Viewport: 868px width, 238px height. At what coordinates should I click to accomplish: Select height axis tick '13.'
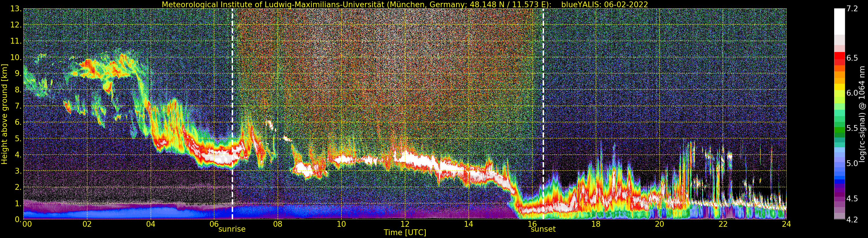coord(16,9)
